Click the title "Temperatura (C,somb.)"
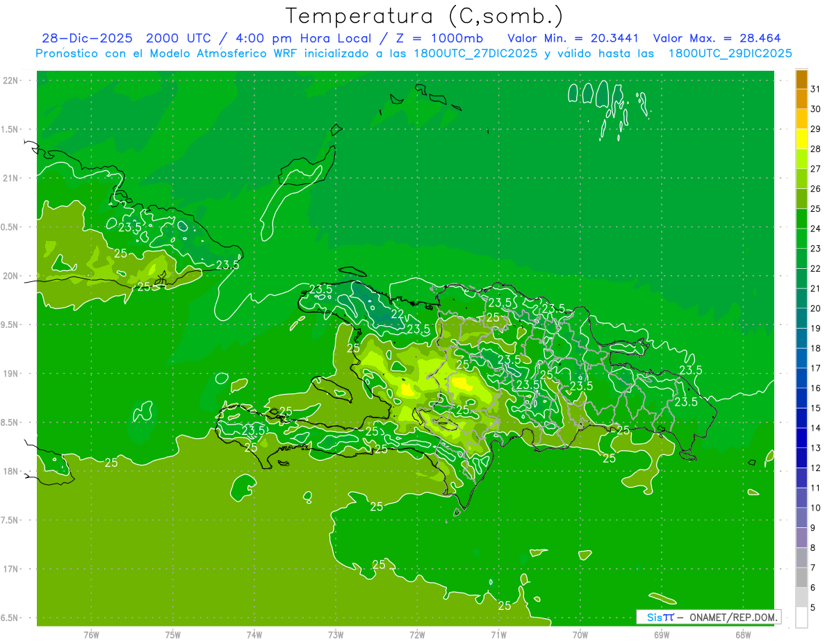 [x=425, y=16]
